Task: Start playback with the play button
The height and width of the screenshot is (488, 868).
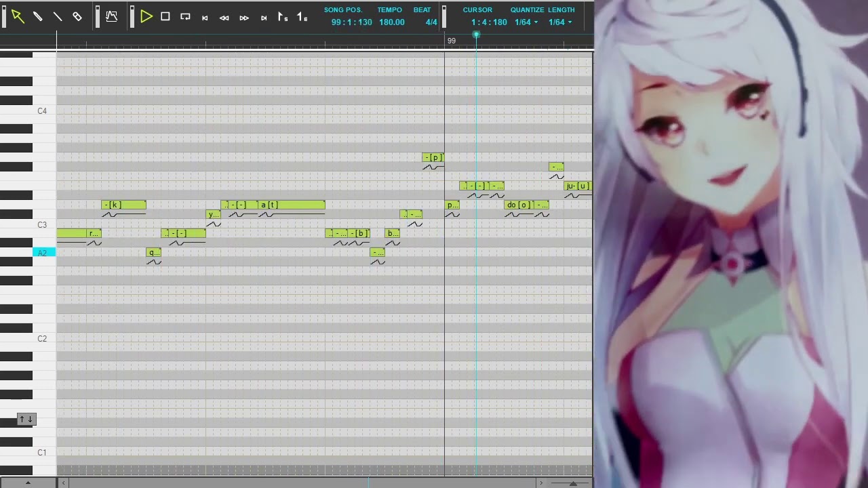Action: point(146,17)
